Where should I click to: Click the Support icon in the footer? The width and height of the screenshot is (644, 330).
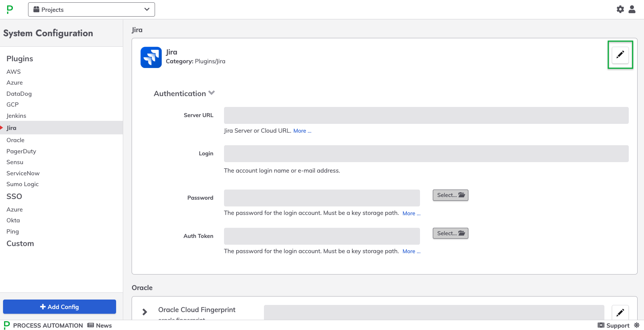coord(601,325)
